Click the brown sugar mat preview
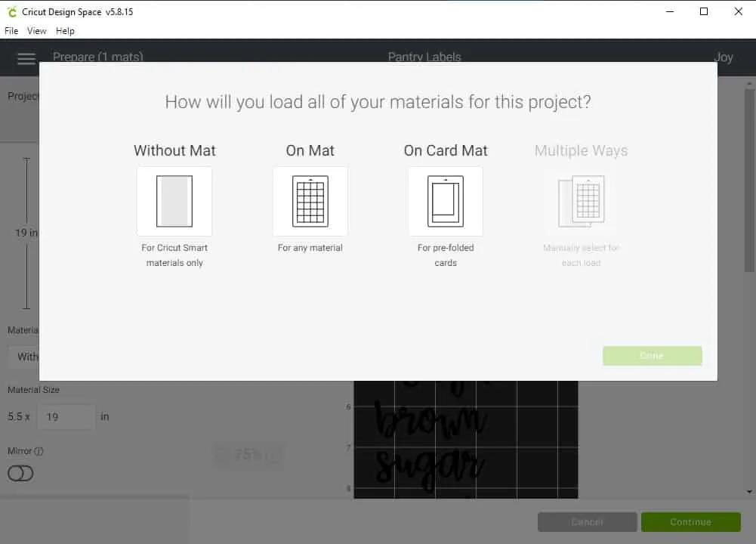This screenshot has width=756, height=544. coord(466,439)
